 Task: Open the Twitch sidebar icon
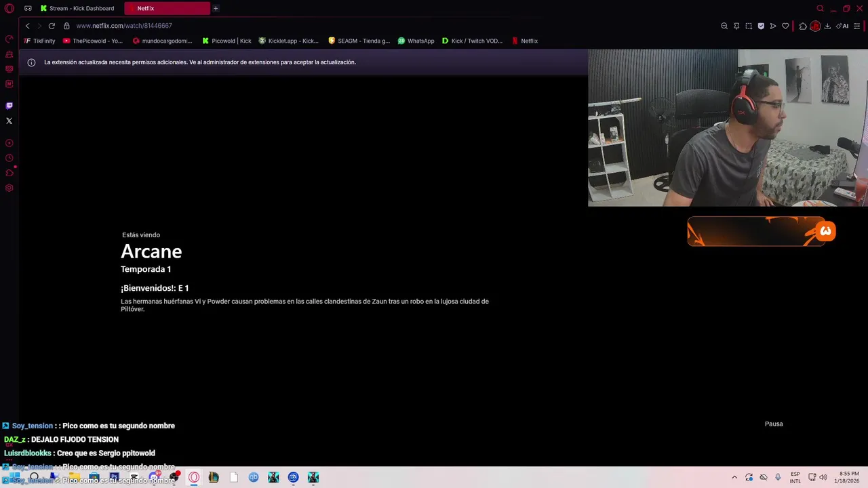[x=9, y=106]
